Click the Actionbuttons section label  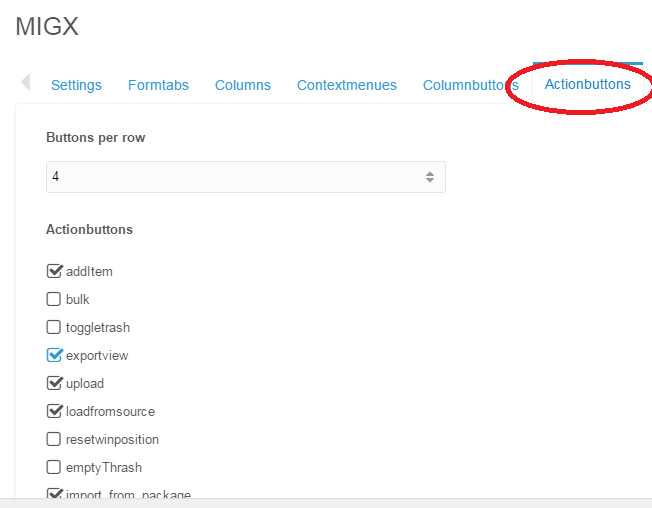point(89,229)
